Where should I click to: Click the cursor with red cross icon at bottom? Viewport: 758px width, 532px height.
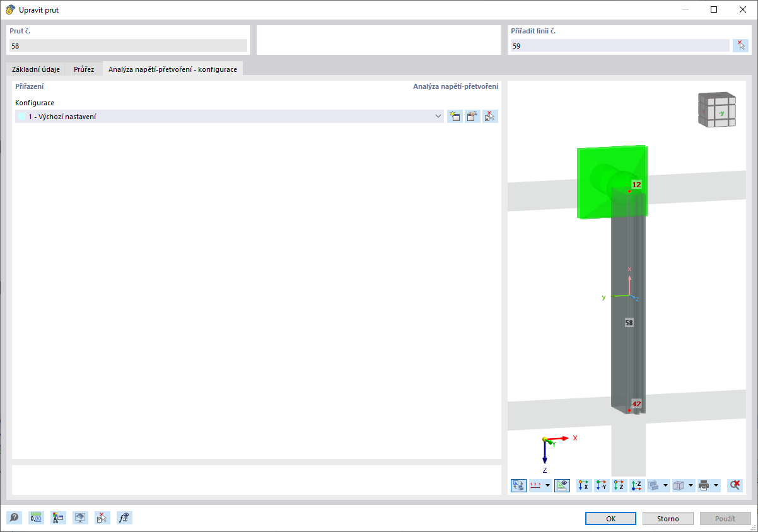click(x=102, y=518)
